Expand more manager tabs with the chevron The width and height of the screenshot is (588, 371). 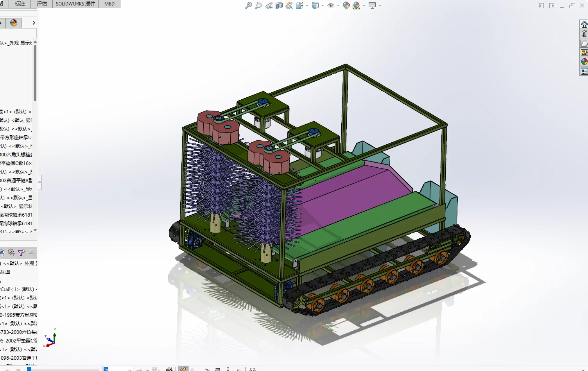34,23
